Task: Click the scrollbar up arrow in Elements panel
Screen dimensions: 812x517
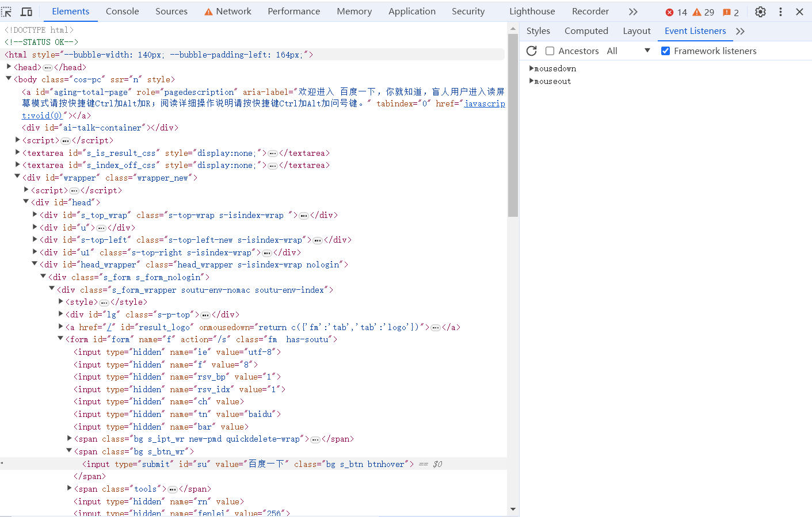Action: [513, 28]
